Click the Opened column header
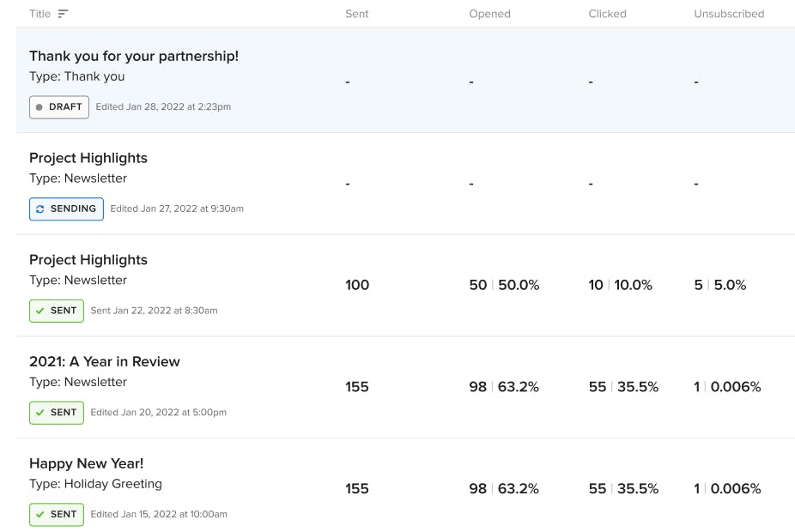The height and width of the screenshot is (532, 795). [x=489, y=14]
